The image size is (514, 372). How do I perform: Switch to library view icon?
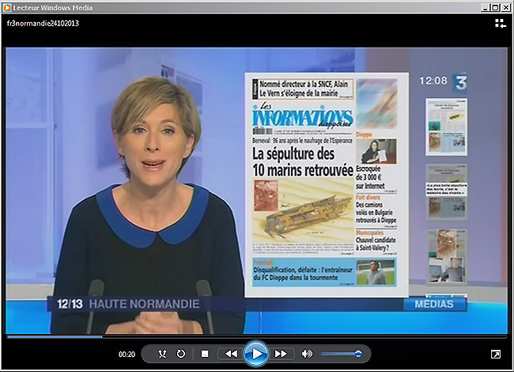pyautogui.click(x=500, y=23)
